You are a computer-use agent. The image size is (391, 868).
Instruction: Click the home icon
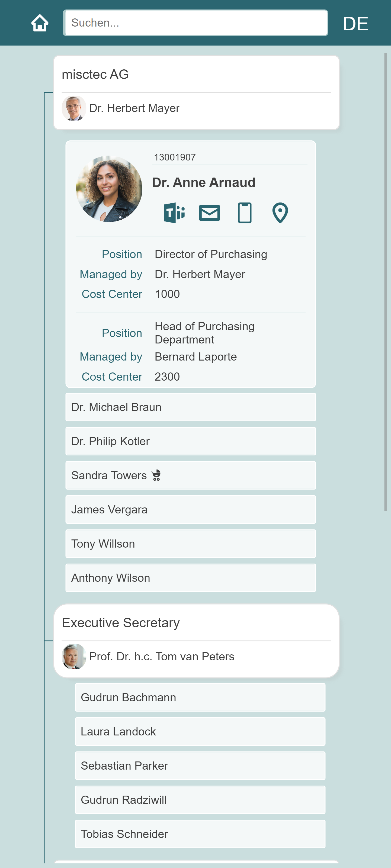coord(40,23)
